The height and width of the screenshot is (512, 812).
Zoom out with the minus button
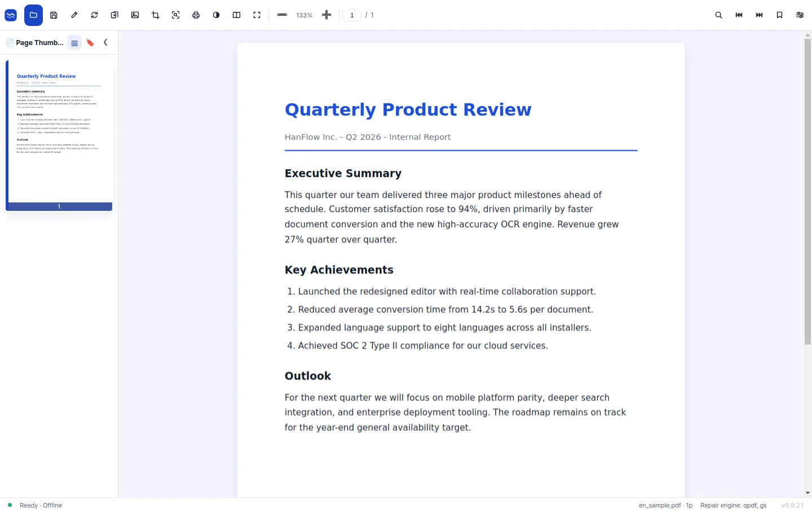[282, 15]
